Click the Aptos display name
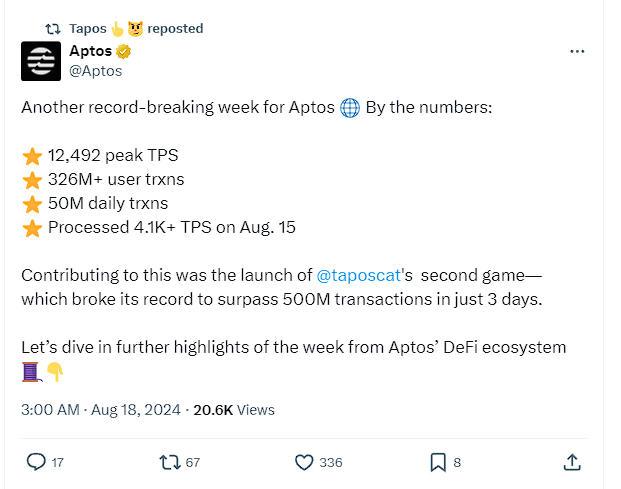The image size is (621, 489). 89,52
